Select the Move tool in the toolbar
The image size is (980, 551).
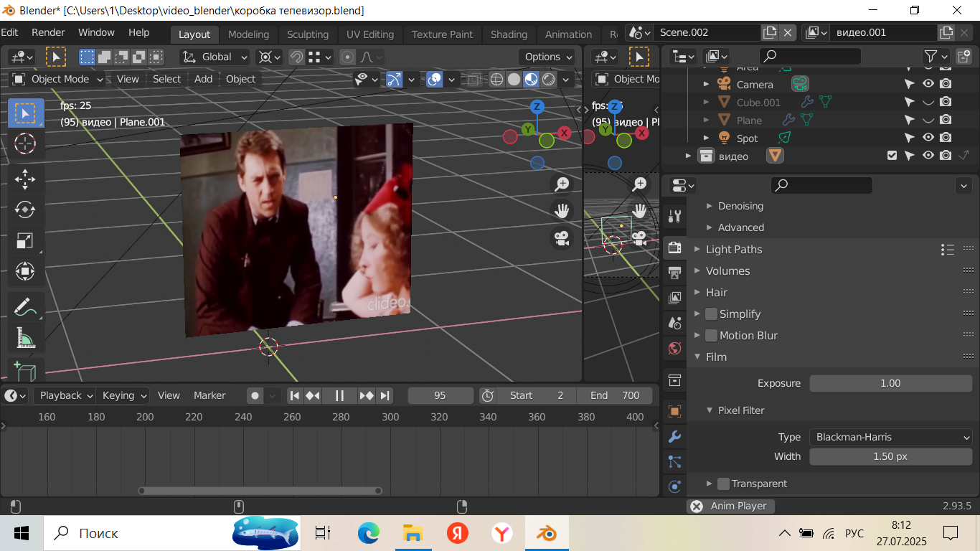click(x=25, y=179)
